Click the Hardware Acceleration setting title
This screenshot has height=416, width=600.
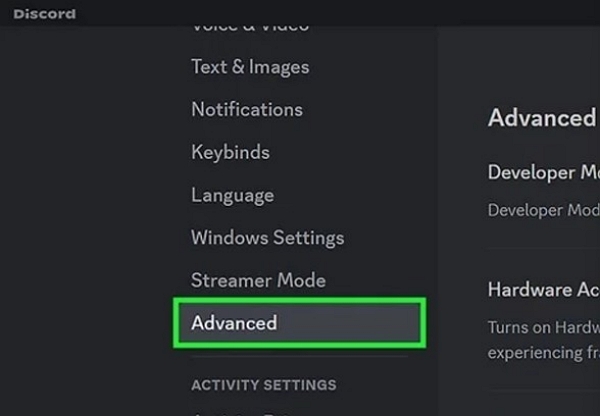(544, 289)
